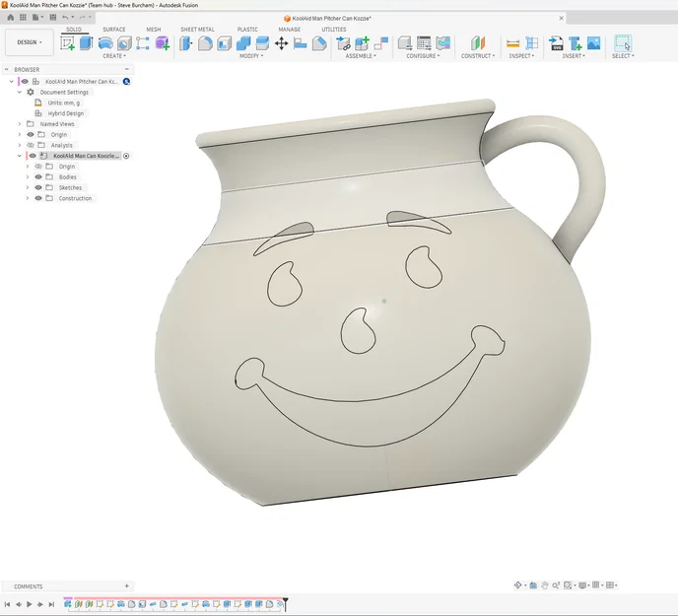Image resolution: width=678 pixels, height=616 pixels.
Task: Switch to the UTILITIES tab
Action: [x=334, y=30]
